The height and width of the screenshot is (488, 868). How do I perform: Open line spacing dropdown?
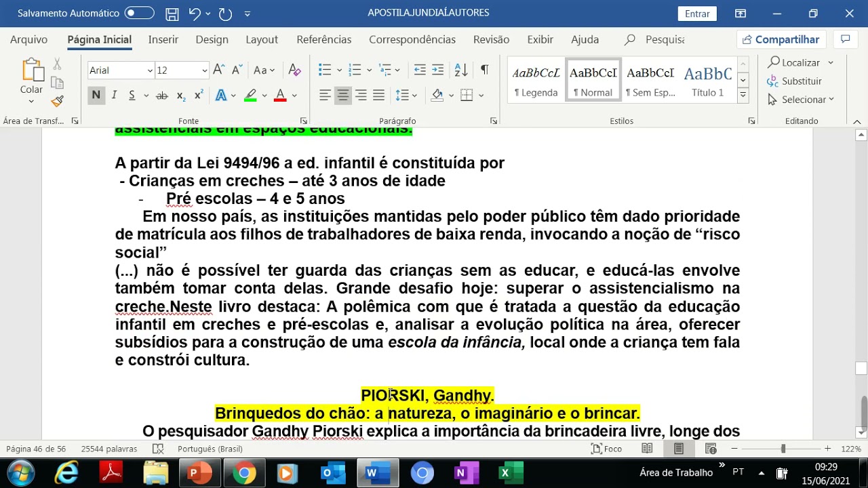click(407, 96)
